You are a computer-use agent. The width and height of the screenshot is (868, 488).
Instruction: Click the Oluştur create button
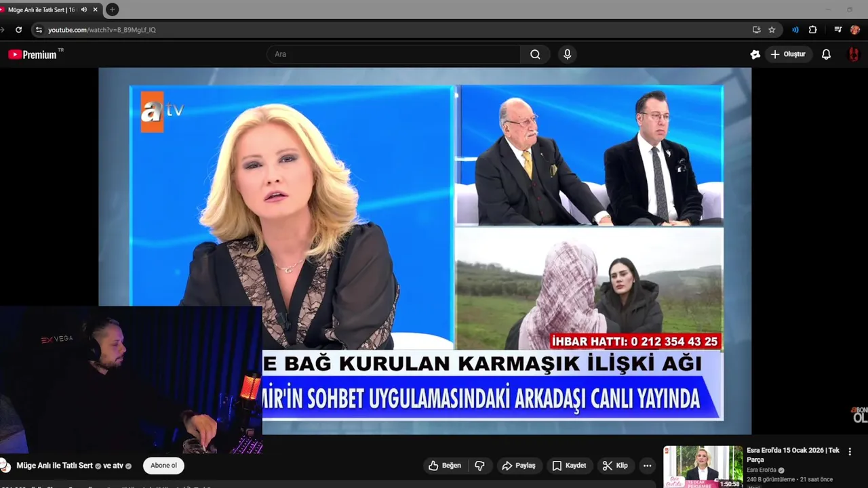click(x=789, y=54)
